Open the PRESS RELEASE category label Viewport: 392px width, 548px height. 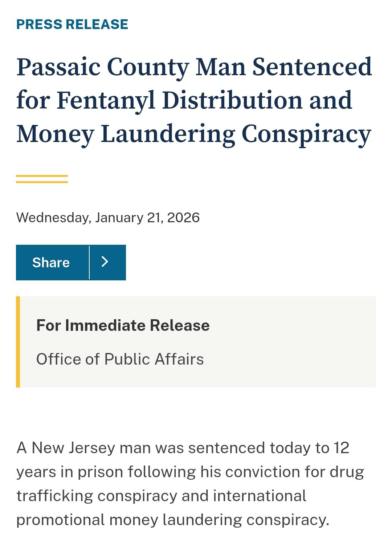click(72, 24)
